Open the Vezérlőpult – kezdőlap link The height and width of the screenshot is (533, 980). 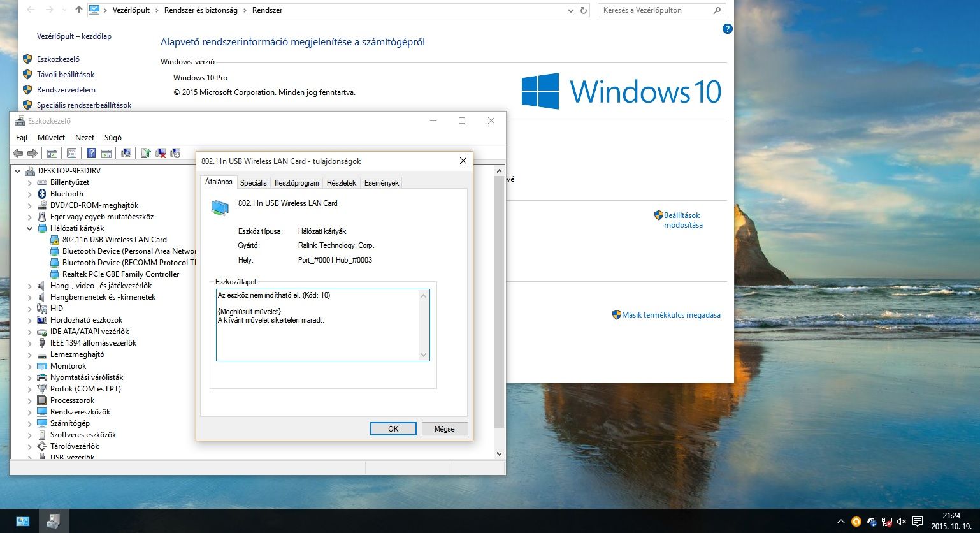click(x=74, y=36)
